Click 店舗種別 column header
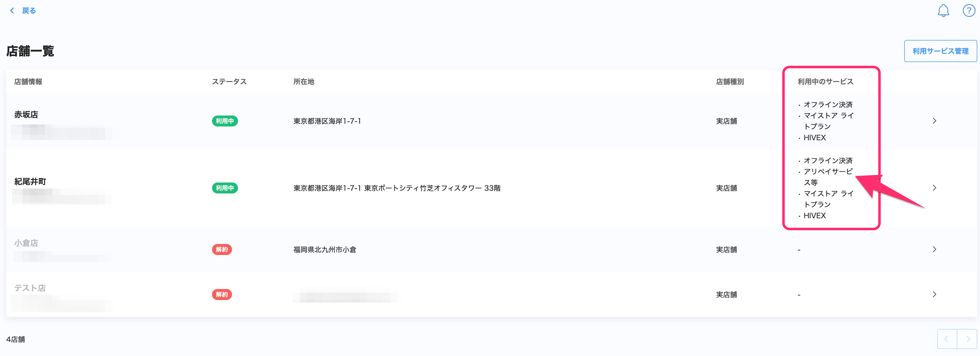This screenshot has height=356, width=980. point(730,81)
